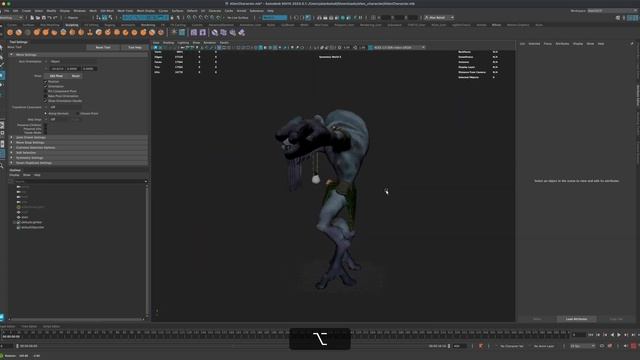Select the Freeze sculpting tool

pos(161,32)
